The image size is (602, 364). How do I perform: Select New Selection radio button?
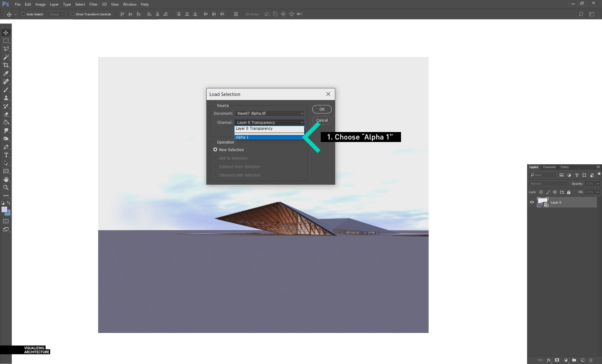pos(215,150)
